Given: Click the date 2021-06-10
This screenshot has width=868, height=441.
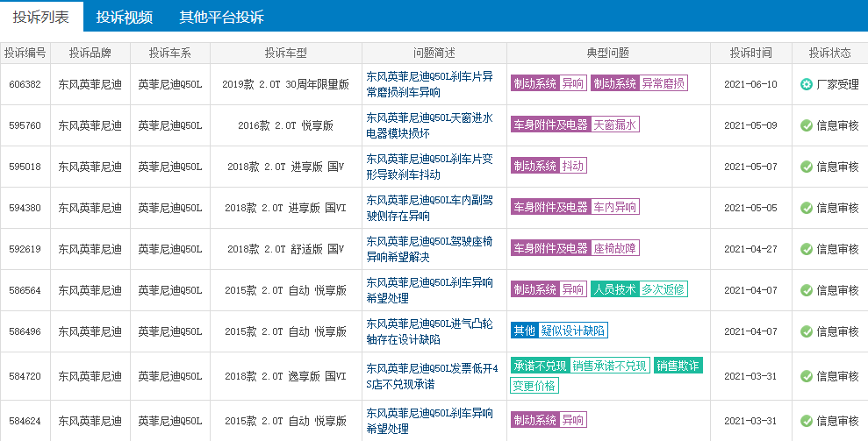Looking at the screenshot, I should [750, 85].
